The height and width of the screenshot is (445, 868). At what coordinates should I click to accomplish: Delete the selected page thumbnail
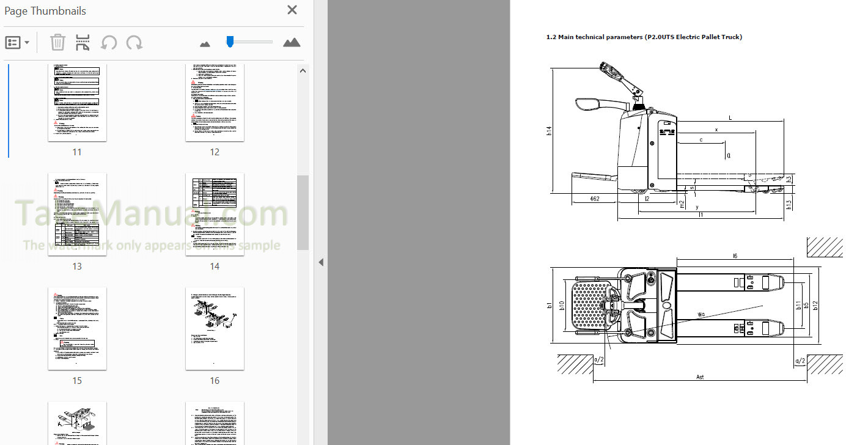[57, 42]
